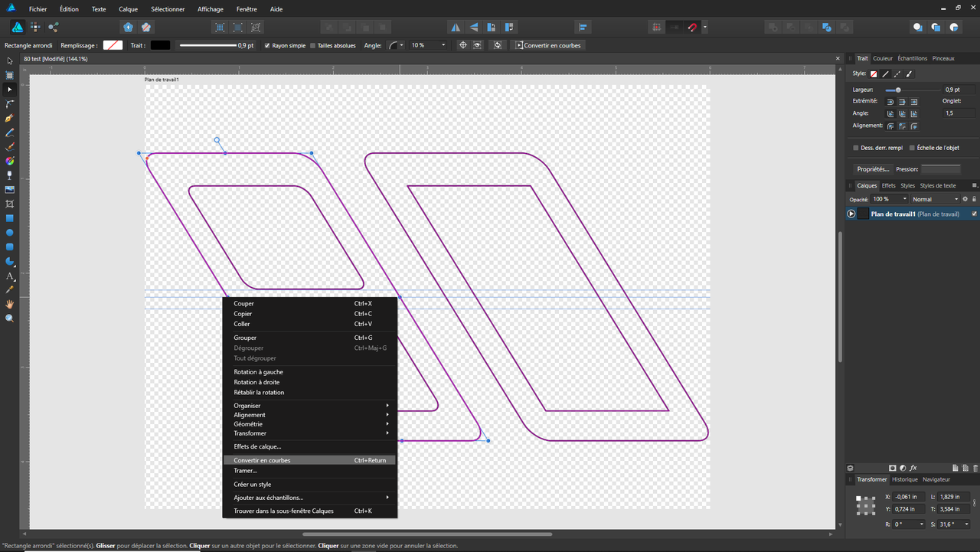The height and width of the screenshot is (552, 980).
Task: Toggle the magnet snapping icon
Action: [x=693, y=27]
